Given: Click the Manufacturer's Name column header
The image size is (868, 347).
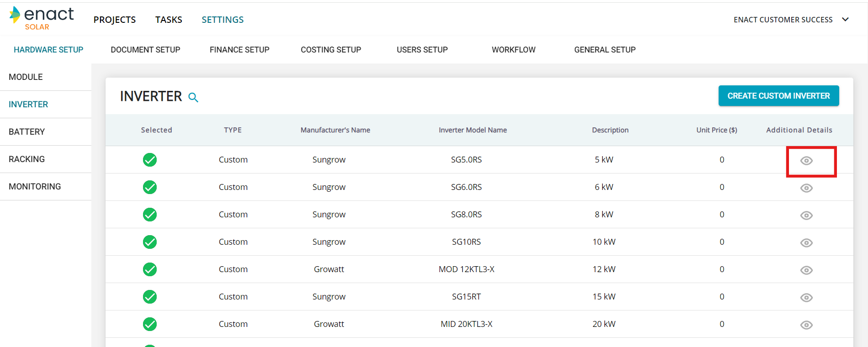Looking at the screenshot, I should [x=335, y=130].
